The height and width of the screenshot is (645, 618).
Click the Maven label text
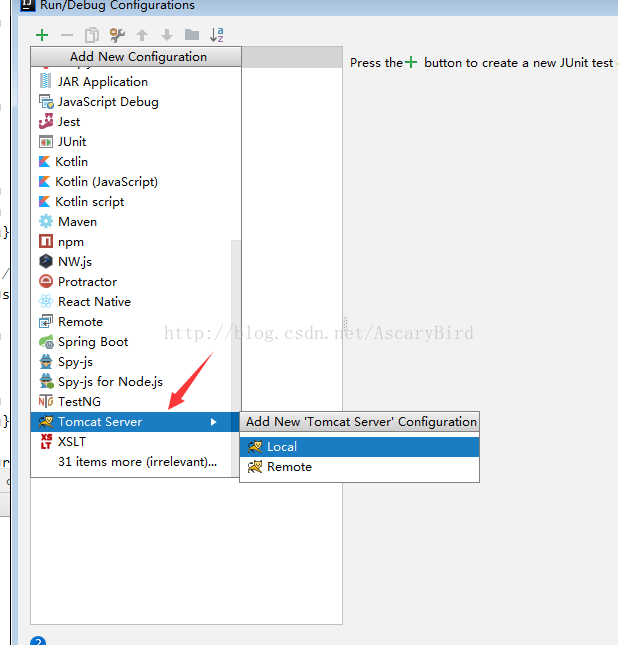[77, 222]
